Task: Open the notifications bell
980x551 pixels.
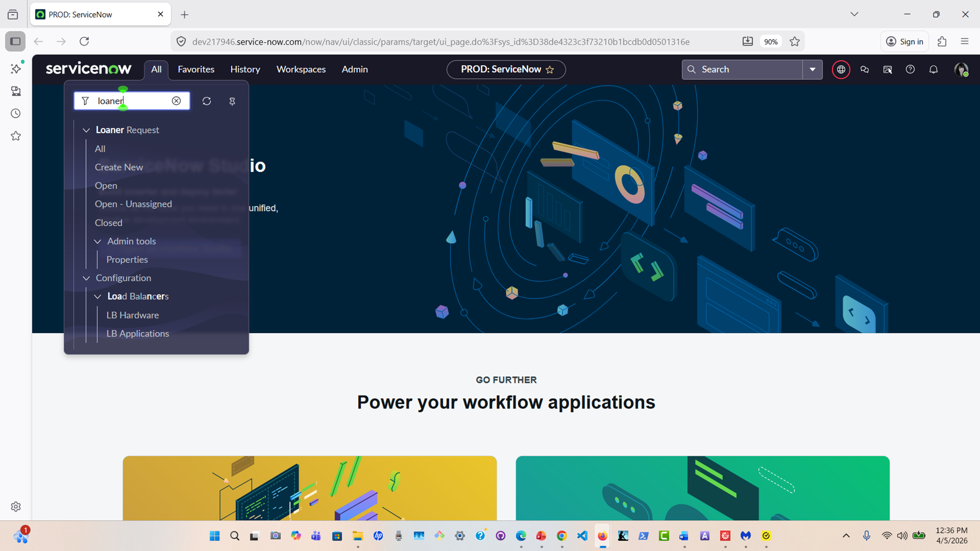Action: point(933,70)
